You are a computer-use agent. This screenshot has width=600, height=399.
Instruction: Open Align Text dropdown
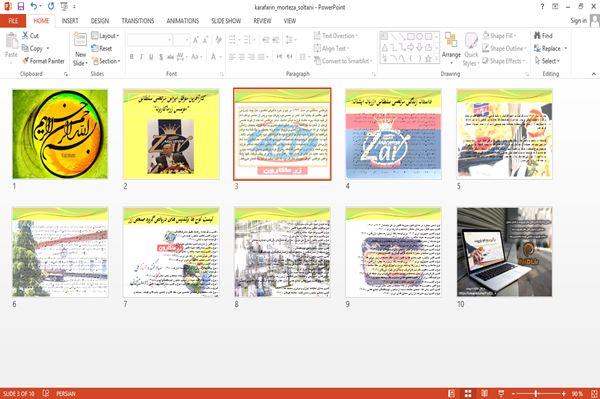click(x=331, y=49)
